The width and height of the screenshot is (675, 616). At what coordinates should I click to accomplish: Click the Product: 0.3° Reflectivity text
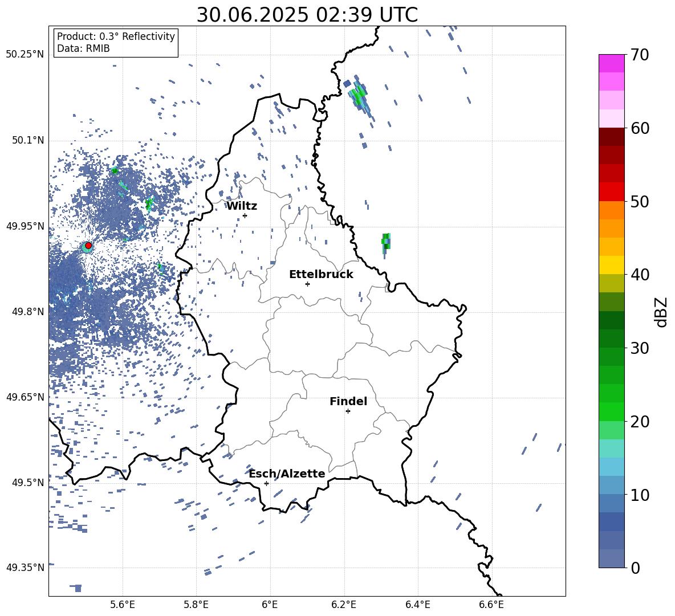point(116,36)
